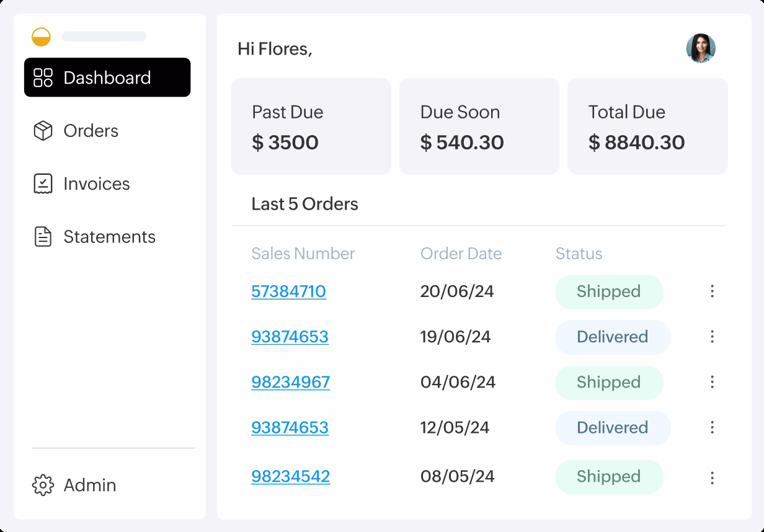Expand more actions for order 98234967

(x=712, y=382)
